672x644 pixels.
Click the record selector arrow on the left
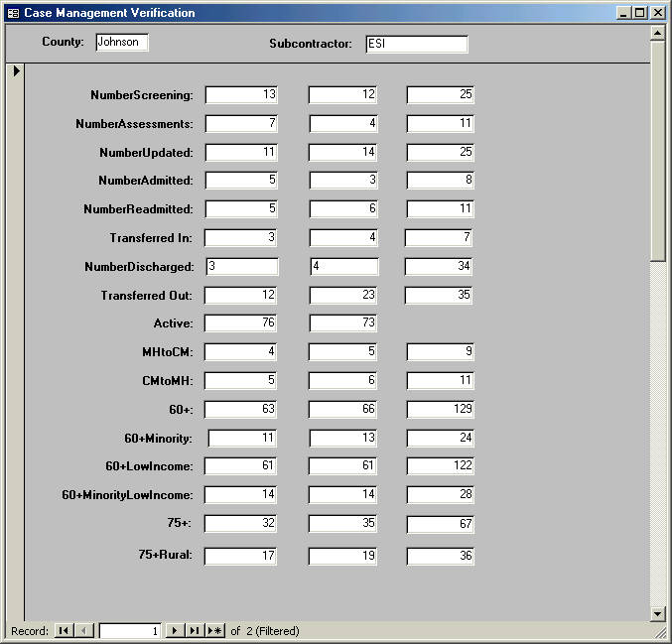coord(16,70)
